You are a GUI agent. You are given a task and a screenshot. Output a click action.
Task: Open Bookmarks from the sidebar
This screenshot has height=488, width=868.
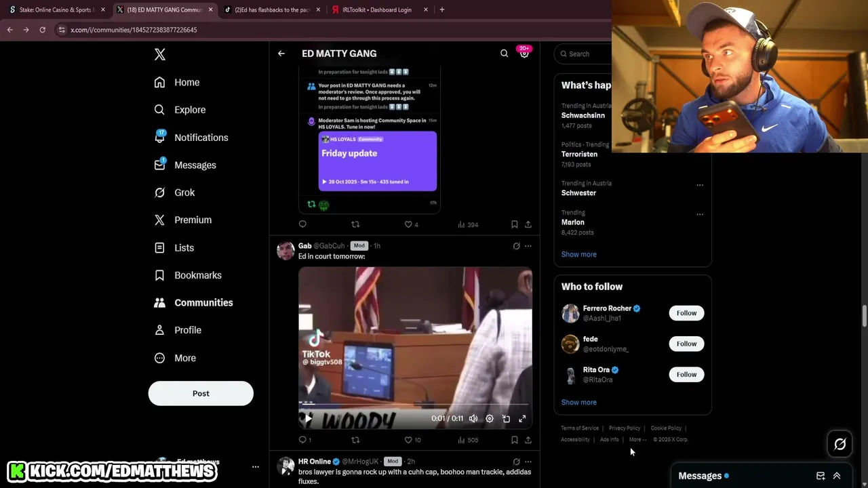click(188, 275)
